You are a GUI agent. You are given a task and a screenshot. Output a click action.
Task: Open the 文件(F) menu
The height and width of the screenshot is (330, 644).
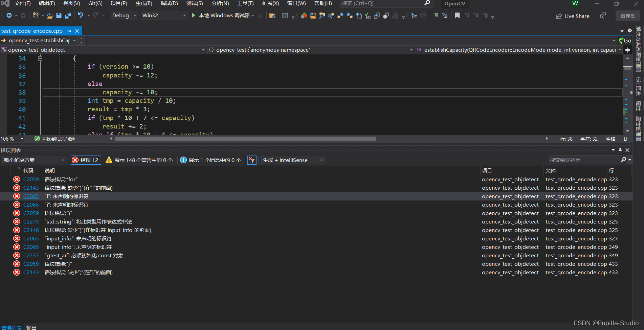pos(23,3)
